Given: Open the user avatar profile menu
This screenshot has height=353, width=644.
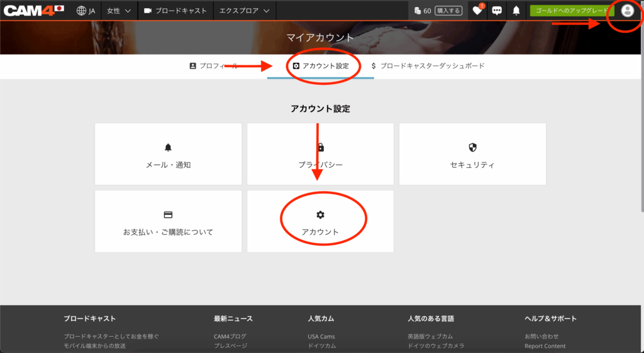Looking at the screenshot, I should (627, 11).
